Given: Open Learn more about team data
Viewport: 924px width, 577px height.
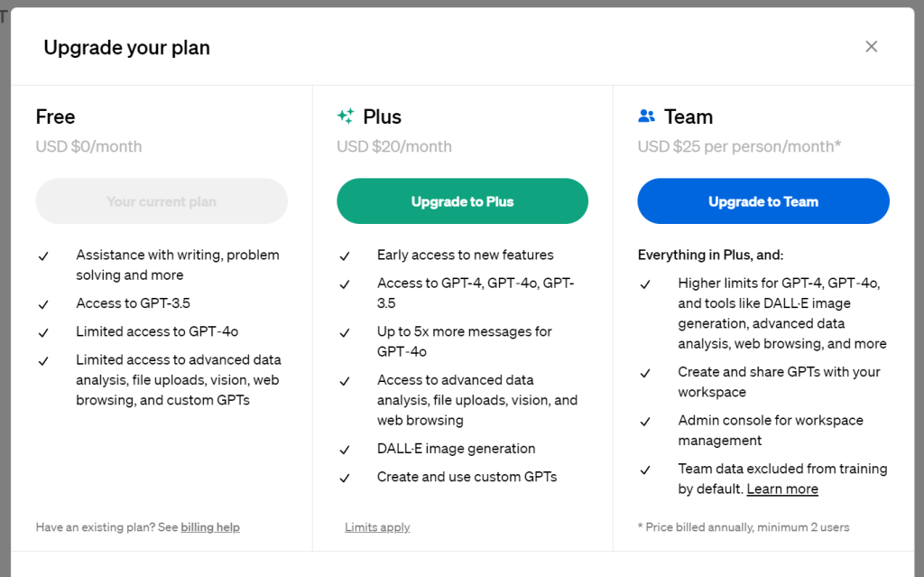Looking at the screenshot, I should tap(782, 489).
